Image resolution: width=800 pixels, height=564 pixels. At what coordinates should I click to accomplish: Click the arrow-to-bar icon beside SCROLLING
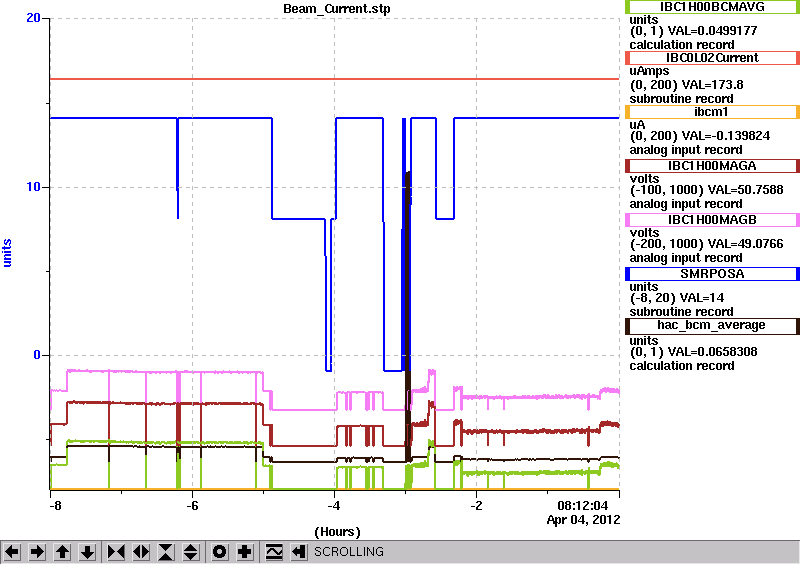pos(299,552)
